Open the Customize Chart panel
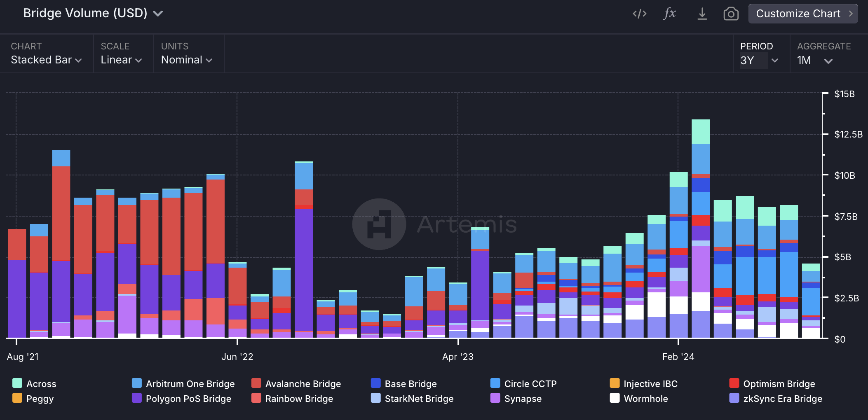 pos(802,14)
